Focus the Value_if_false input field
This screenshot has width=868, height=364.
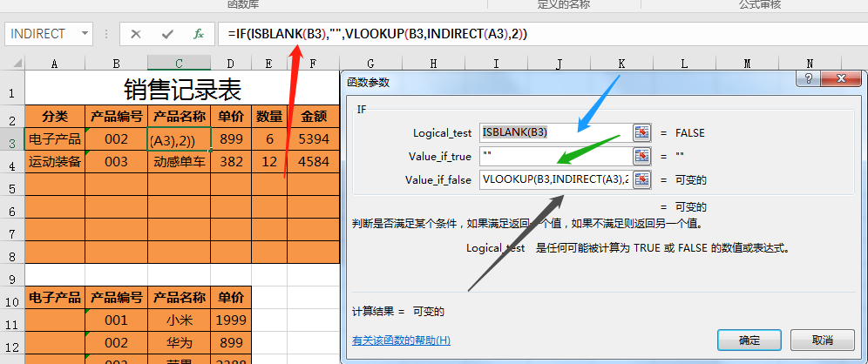pos(556,179)
